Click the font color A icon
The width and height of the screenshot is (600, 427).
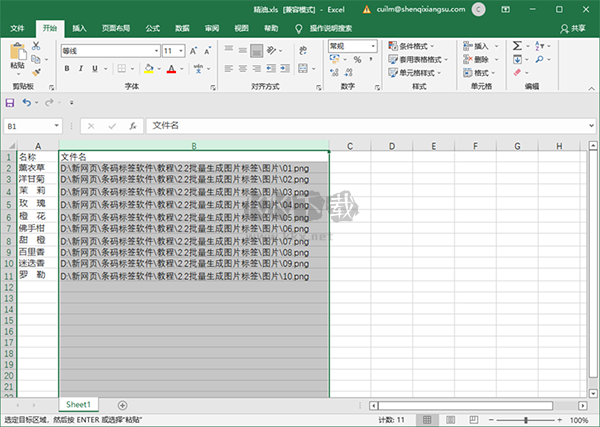[x=171, y=69]
